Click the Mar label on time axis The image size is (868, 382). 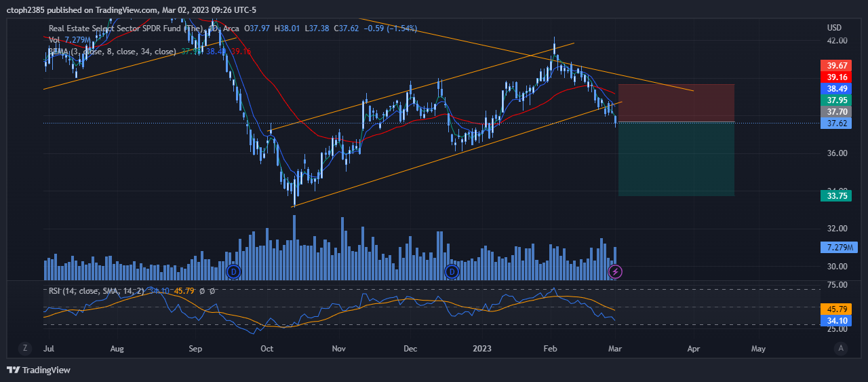point(615,349)
